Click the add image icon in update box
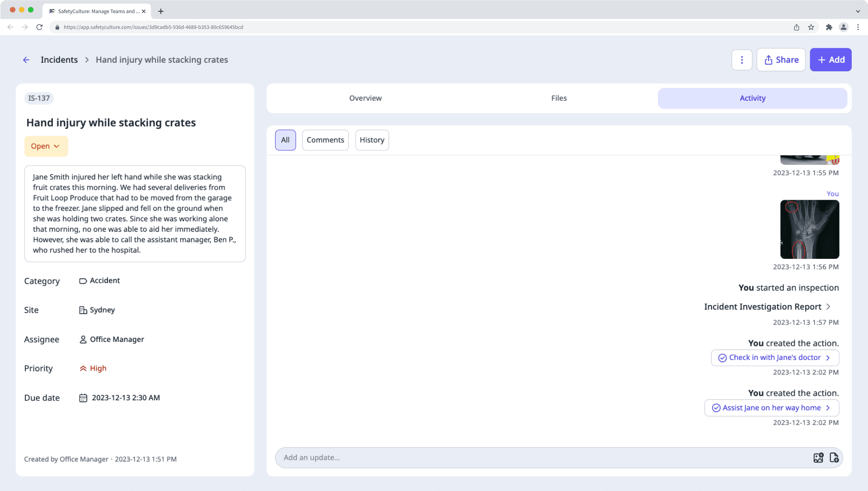The height and width of the screenshot is (491, 868). [818, 458]
